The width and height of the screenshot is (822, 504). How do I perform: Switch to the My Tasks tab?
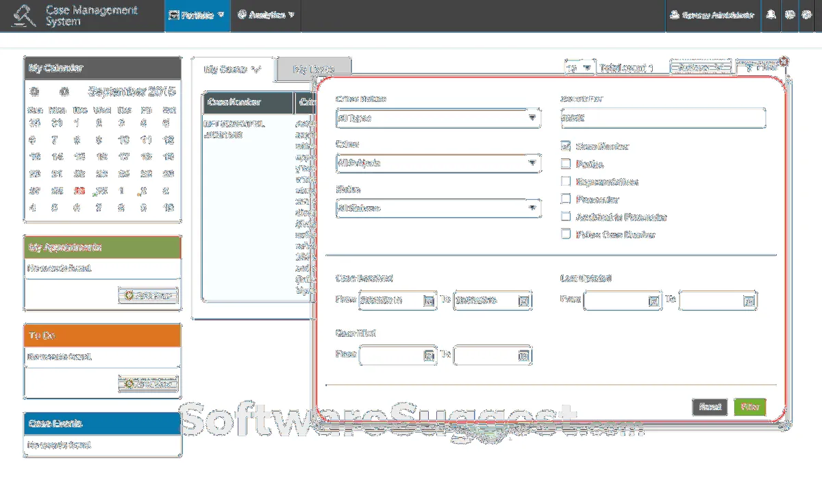[x=314, y=69]
